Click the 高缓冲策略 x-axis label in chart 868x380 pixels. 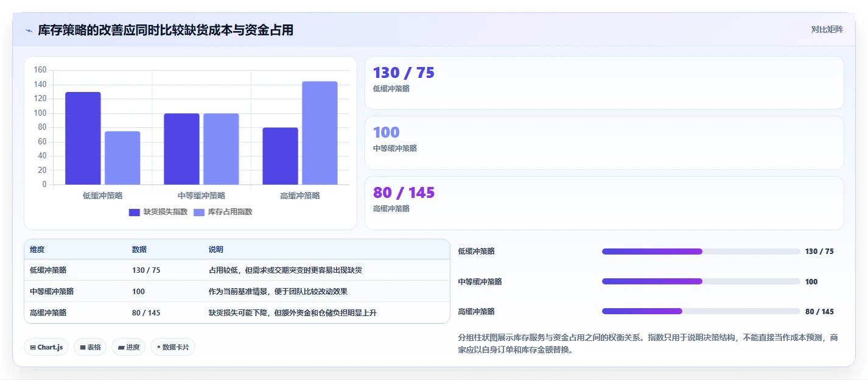tap(300, 195)
